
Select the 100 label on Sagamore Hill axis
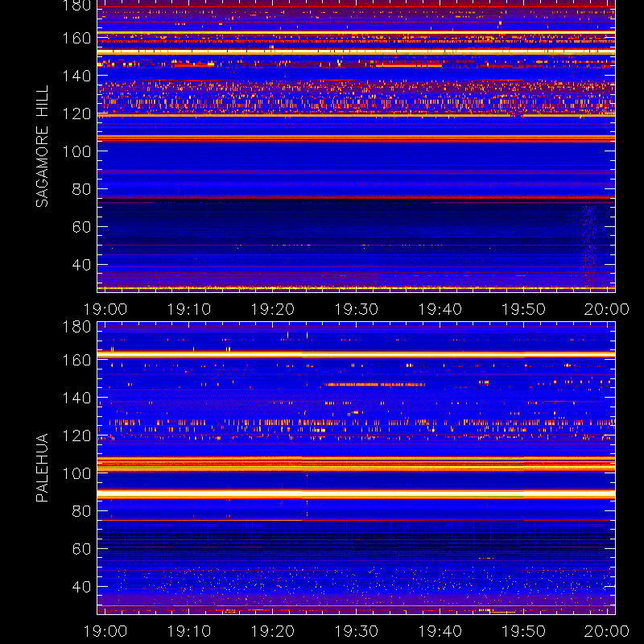pos(76,151)
